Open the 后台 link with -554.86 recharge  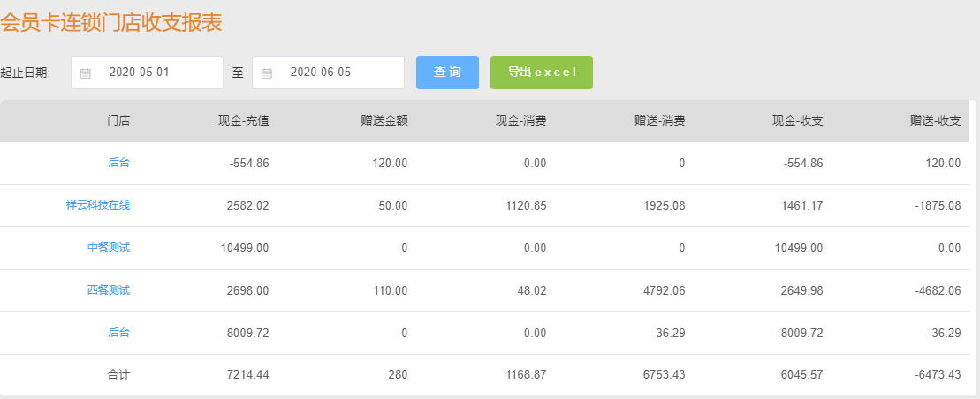[118, 163]
